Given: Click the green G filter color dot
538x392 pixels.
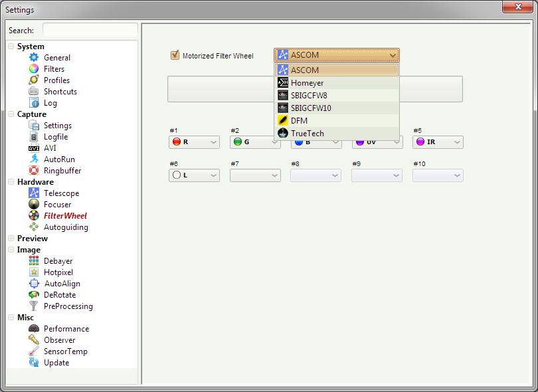Looking at the screenshot, I should 237,142.
